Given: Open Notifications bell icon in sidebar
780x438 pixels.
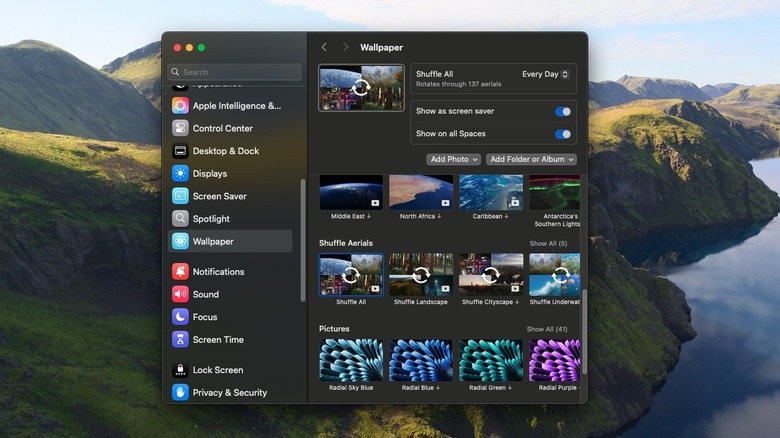Looking at the screenshot, I should 180,271.
